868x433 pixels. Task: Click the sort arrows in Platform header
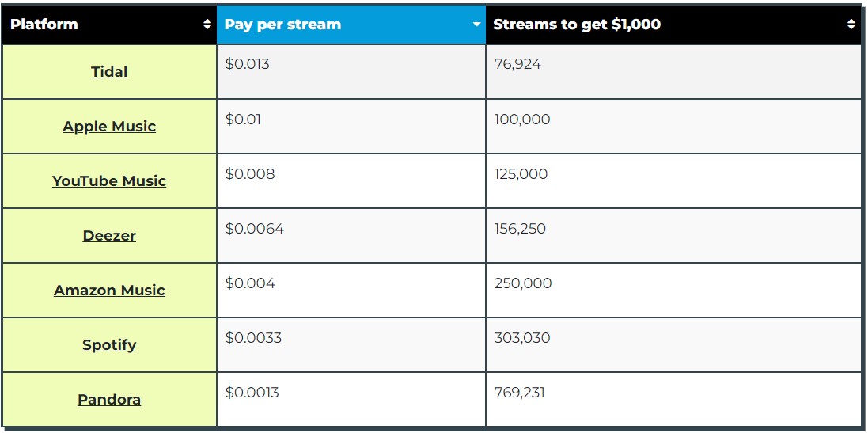pyautogui.click(x=208, y=25)
